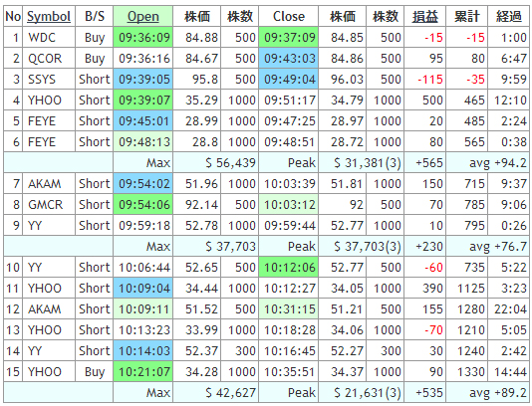Select the SSYS symbol cell
Viewport: 532px width, 406px height.
click(x=42, y=79)
